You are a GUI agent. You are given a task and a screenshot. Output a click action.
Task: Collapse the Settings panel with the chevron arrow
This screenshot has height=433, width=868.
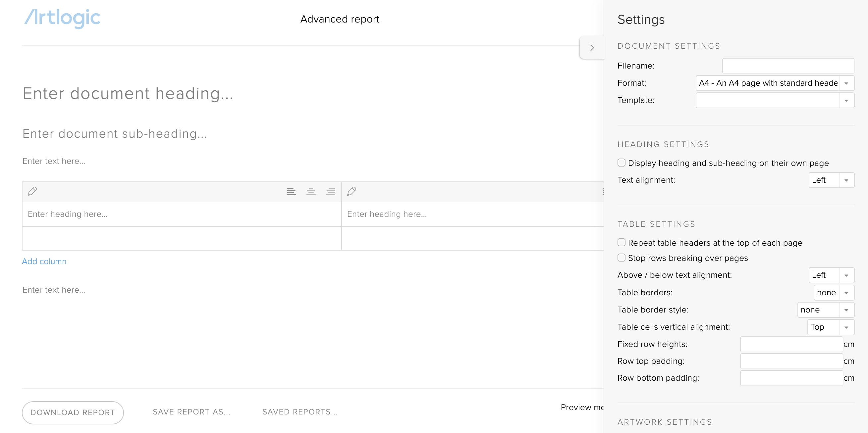click(592, 47)
